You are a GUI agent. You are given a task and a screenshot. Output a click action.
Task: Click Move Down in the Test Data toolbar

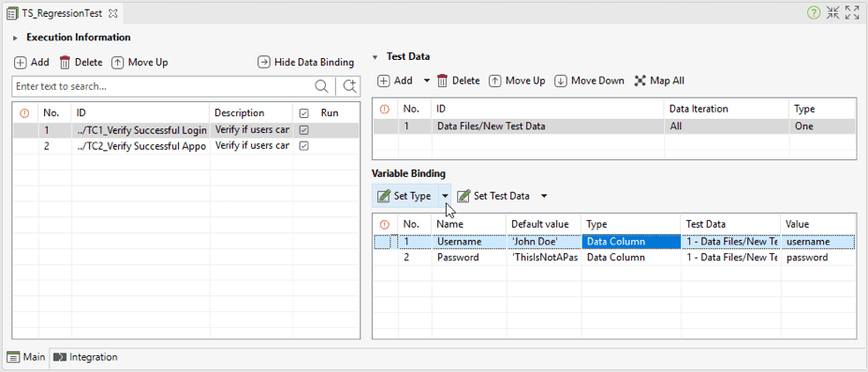[590, 81]
